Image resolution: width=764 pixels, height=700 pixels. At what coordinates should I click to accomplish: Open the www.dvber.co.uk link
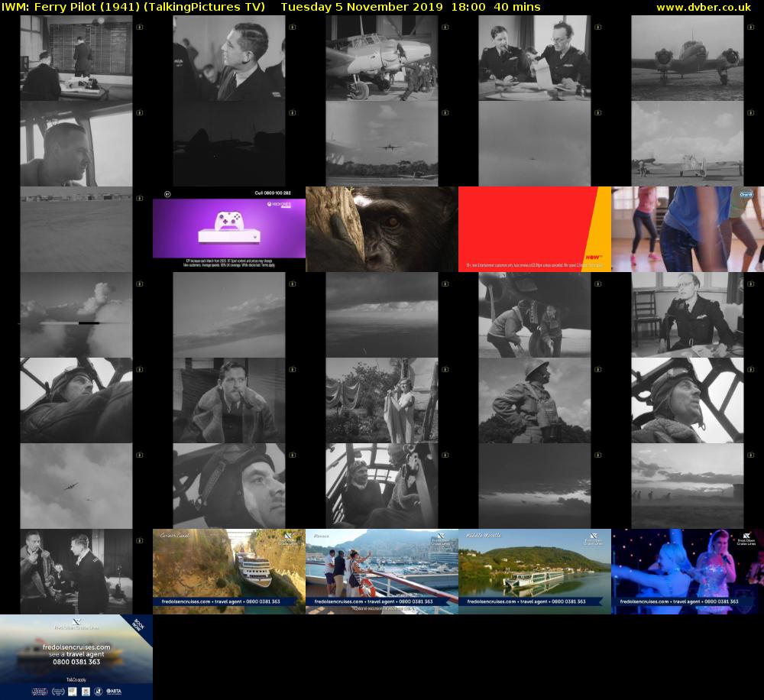pyautogui.click(x=703, y=7)
